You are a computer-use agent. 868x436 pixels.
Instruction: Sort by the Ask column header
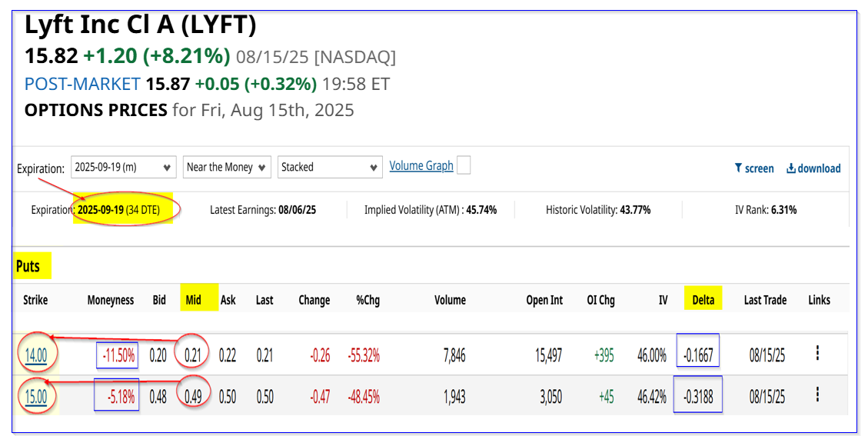[228, 300]
